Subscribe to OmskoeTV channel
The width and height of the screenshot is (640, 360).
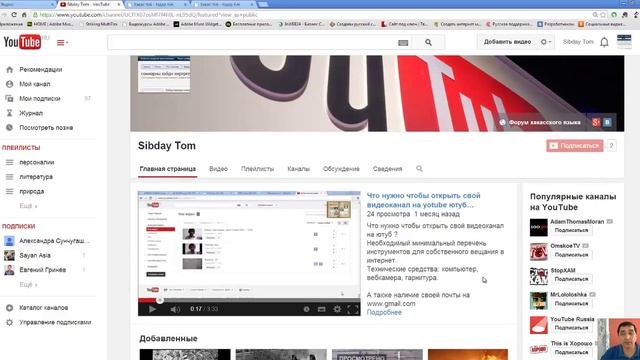tap(571, 255)
